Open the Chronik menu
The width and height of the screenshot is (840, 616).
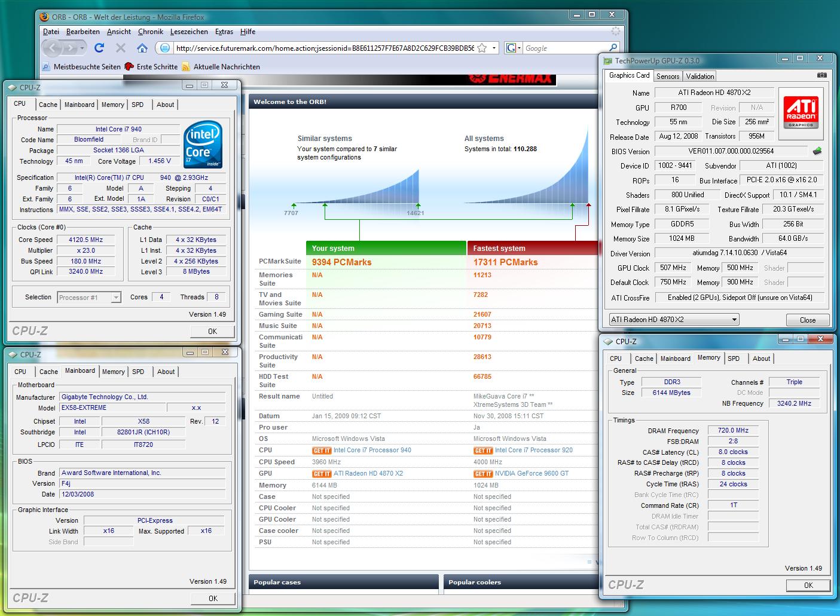pyautogui.click(x=150, y=32)
